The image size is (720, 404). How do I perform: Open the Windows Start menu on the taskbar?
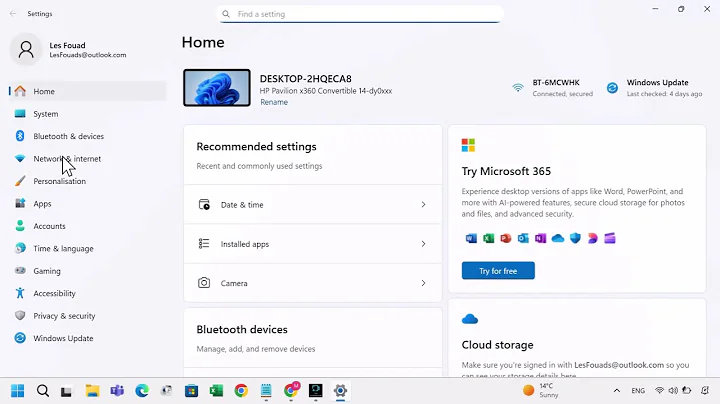click(x=17, y=391)
